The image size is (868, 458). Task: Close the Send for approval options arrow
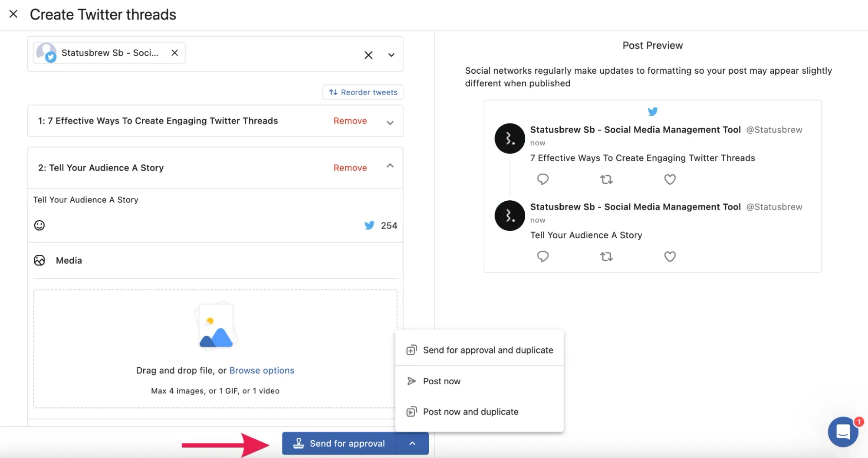pyautogui.click(x=412, y=443)
